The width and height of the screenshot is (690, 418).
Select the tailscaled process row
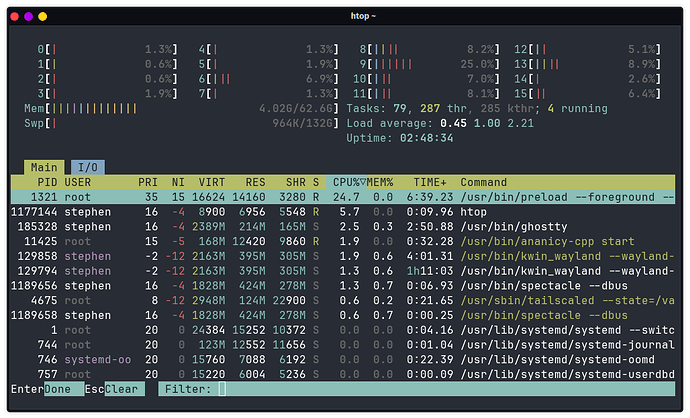point(343,301)
